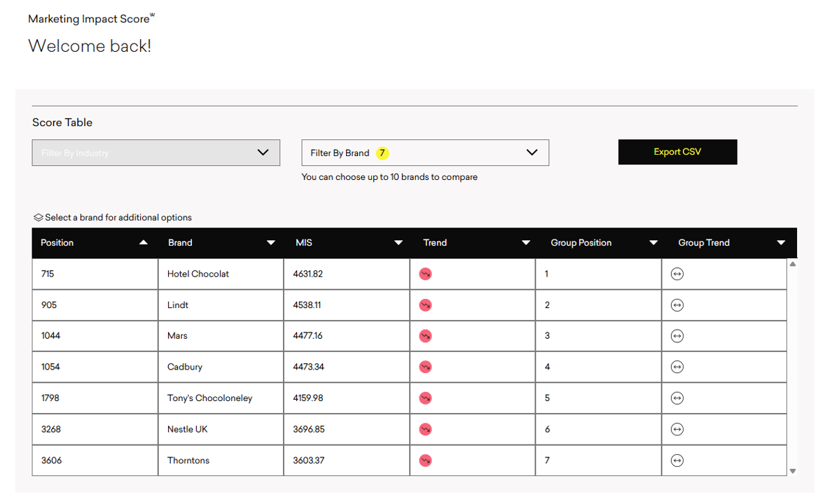Click Nestle UK's group trend icon
Viewport: 825px width, 504px height.
point(677,429)
